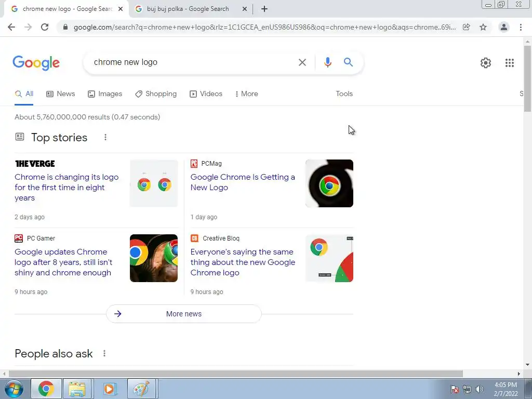Go back using browser back arrow
The image size is (532, 399).
[x=11, y=27]
